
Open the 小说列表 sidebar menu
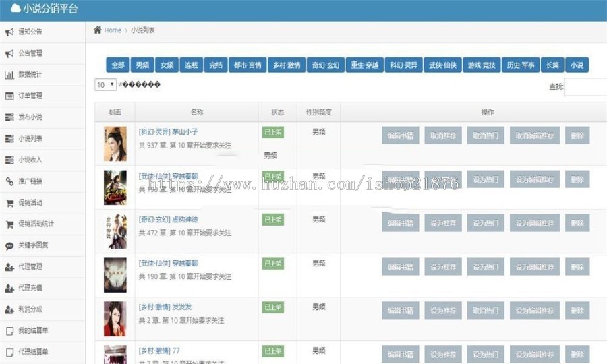[42, 138]
